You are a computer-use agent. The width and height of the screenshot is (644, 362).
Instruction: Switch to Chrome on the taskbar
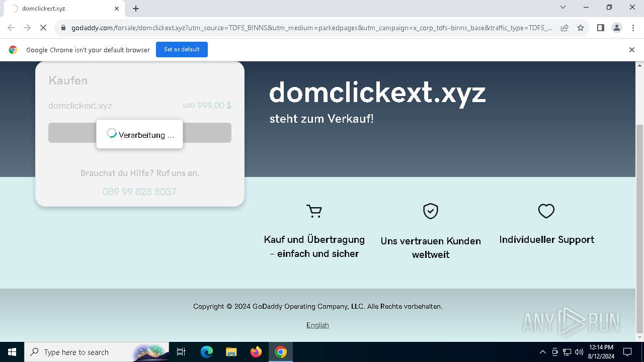pyautogui.click(x=281, y=352)
